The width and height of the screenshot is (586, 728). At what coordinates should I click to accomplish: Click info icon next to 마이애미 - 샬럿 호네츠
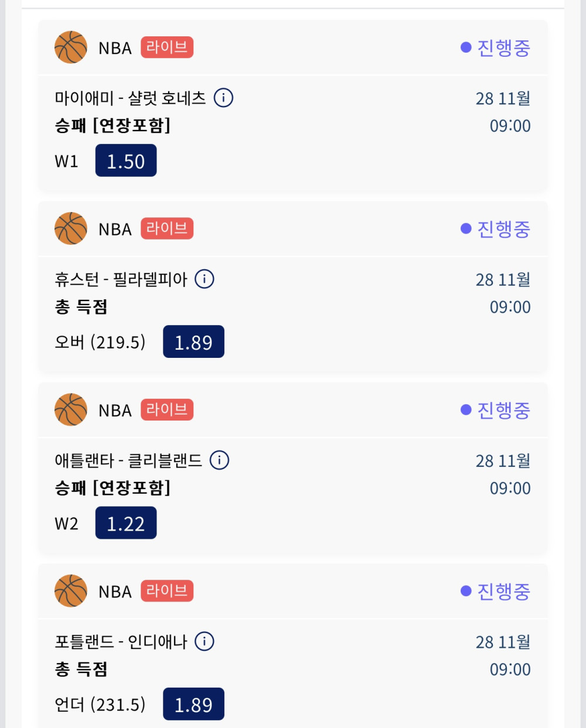coord(223,97)
